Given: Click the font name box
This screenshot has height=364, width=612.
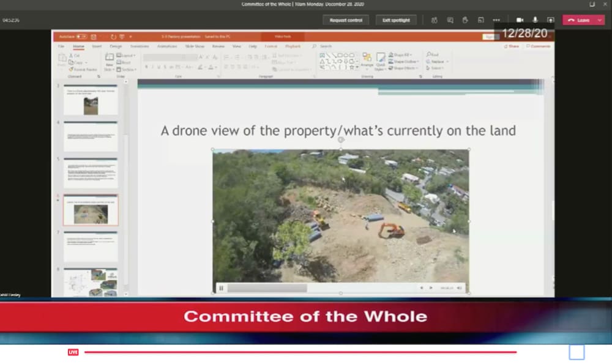Looking at the screenshot, I should point(163,58).
